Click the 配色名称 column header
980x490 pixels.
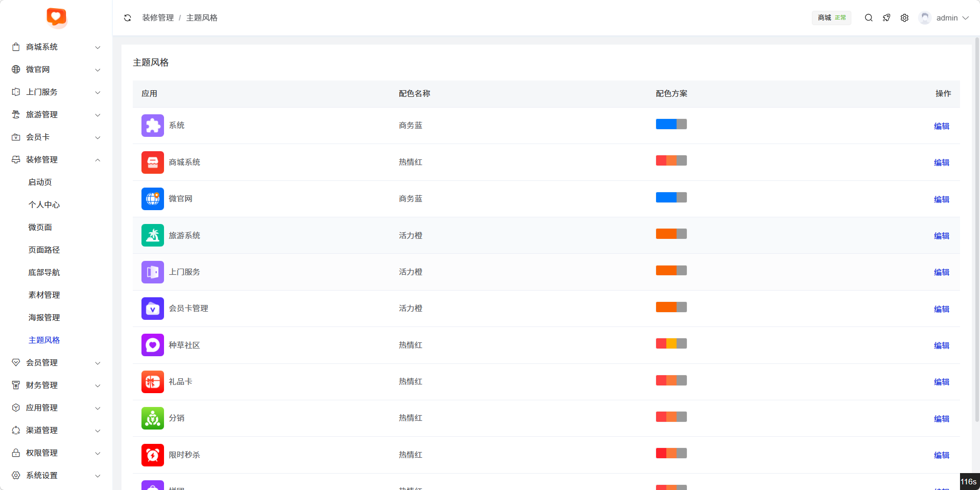[415, 93]
